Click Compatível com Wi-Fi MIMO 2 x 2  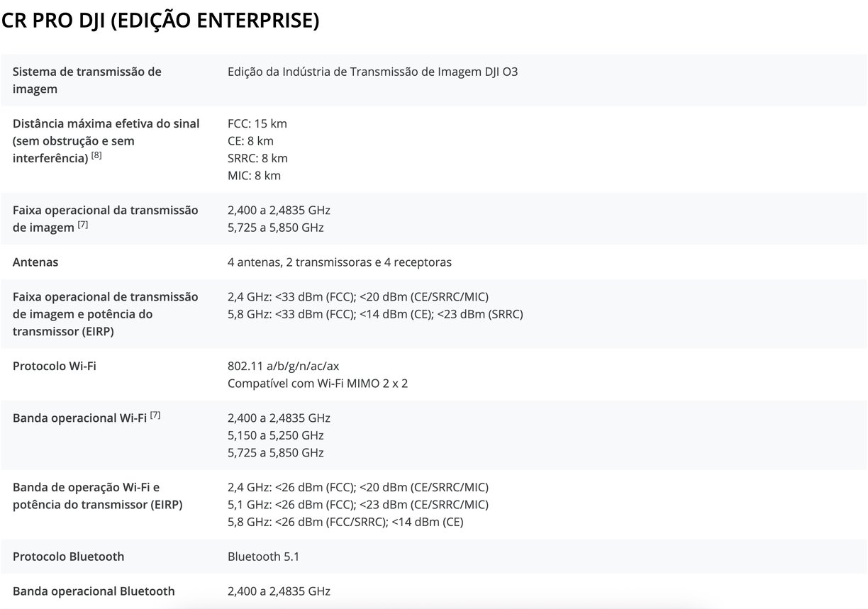point(318,384)
